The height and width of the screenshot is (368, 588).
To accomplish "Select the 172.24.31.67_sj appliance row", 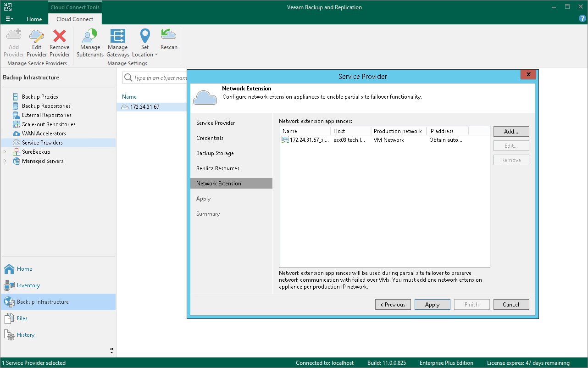I will coord(384,140).
